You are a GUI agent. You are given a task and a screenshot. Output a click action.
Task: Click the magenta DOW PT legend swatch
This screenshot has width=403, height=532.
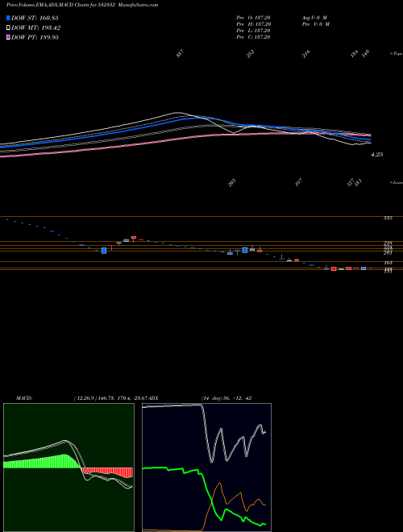click(x=8, y=37)
